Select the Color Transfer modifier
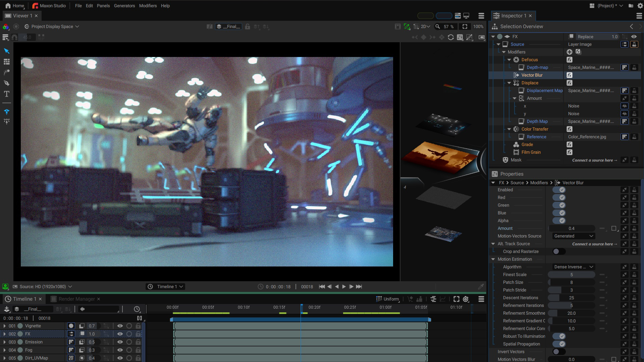 [x=535, y=129]
